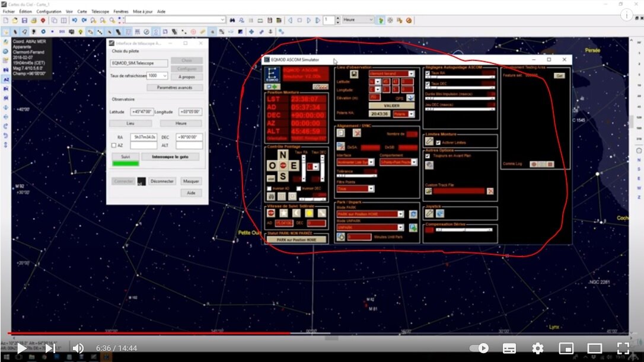Select custom tracking rate icon
This screenshot has width=644, height=362.
[x=322, y=213]
